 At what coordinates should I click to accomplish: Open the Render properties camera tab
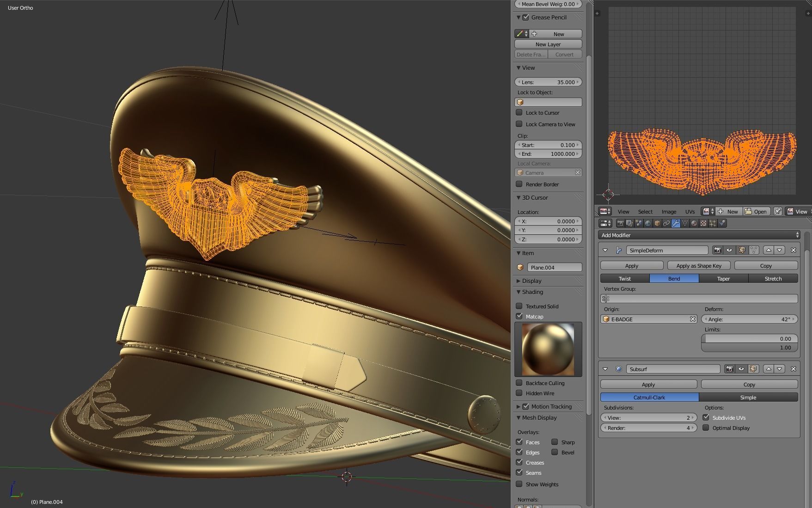[620, 223]
